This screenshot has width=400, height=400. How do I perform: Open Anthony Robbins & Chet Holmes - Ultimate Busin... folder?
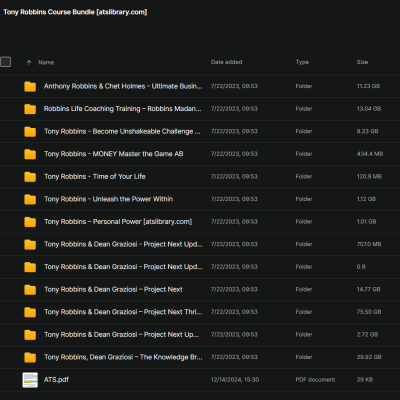tap(123, 86)
